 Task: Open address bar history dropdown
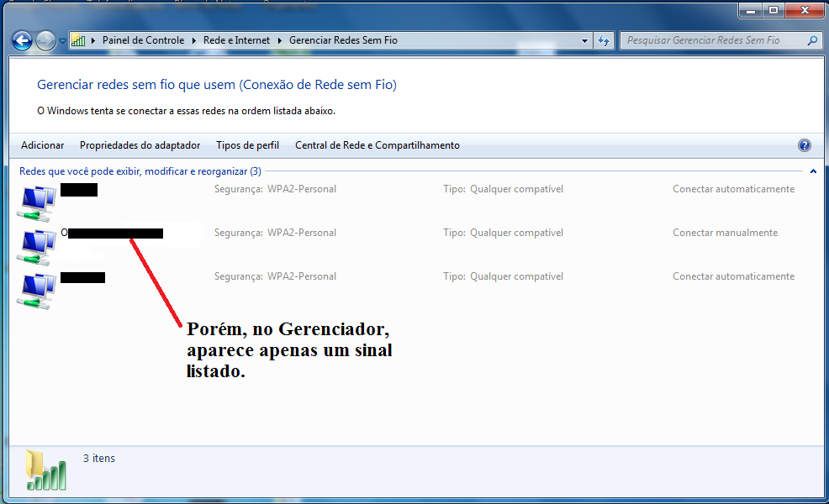584,40
